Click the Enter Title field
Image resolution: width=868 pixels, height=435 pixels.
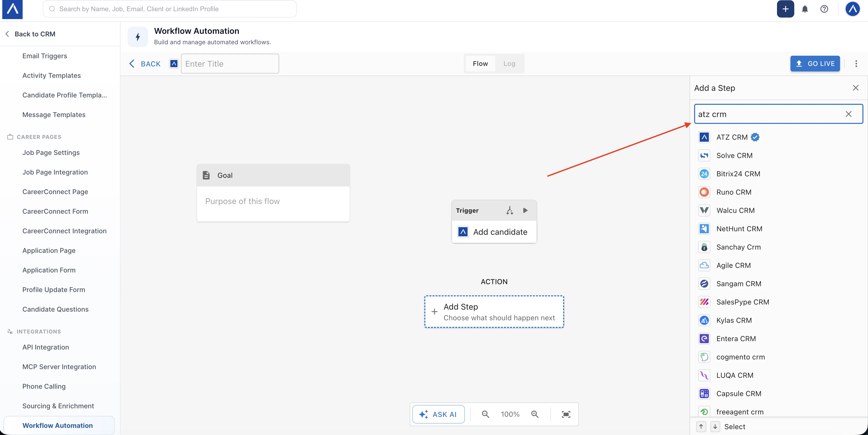[230, 64]
